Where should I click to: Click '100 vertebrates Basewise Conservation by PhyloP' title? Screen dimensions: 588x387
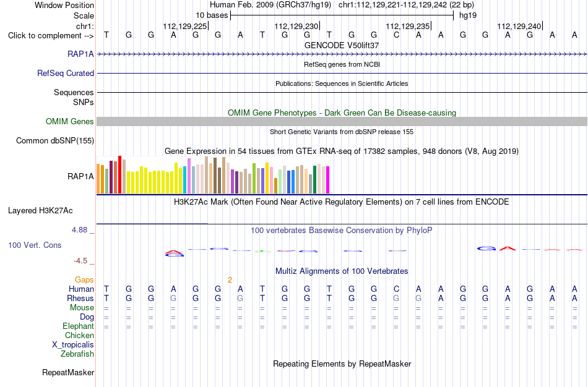click(342, 231)
